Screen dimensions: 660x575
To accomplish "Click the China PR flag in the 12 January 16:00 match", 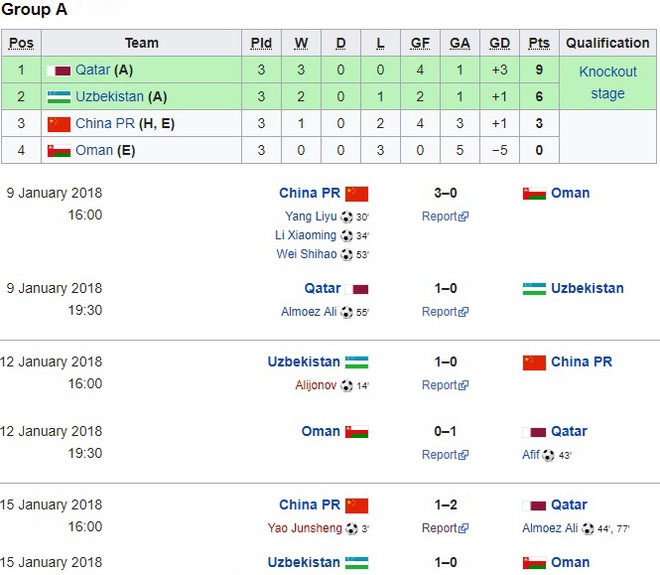I will tap(534, 362).
